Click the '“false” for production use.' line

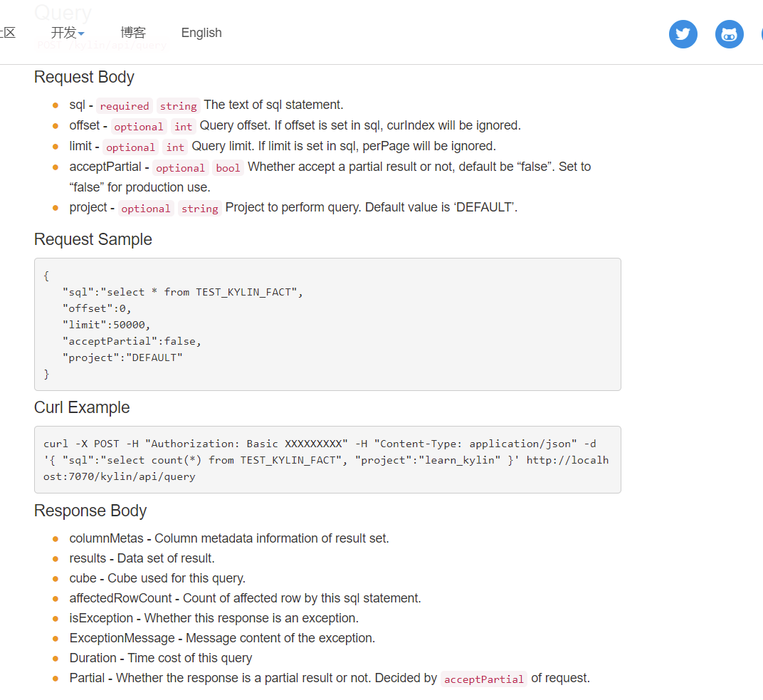coord(140,187)
